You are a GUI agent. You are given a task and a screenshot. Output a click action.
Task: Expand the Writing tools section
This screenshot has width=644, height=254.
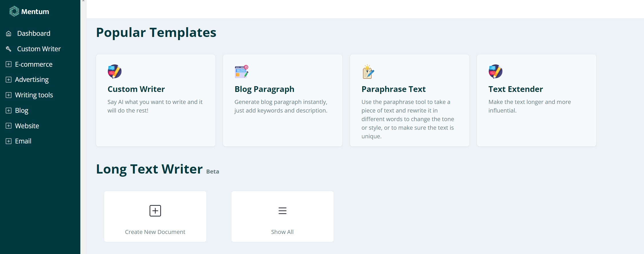pos(9,95)
